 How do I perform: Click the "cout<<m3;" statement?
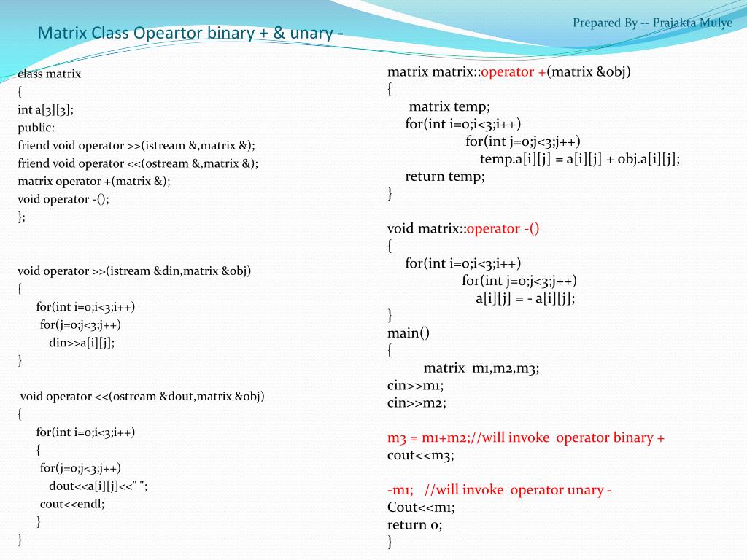pyautogui.click(x=421, y=456)
